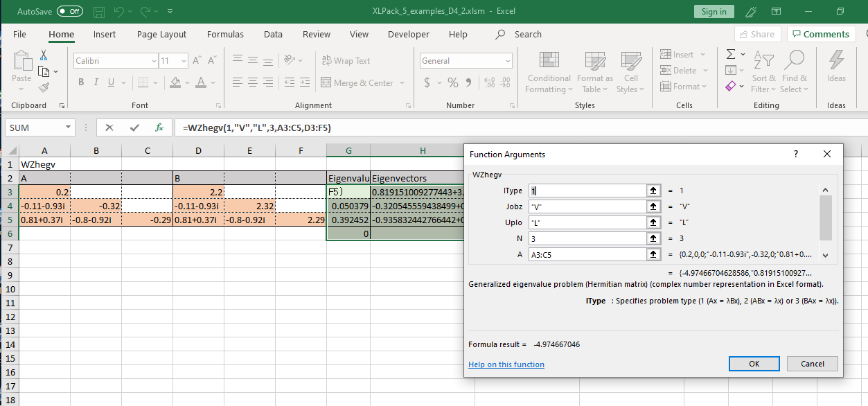Open Conditional Formatting menu

(x=549, y=73)
